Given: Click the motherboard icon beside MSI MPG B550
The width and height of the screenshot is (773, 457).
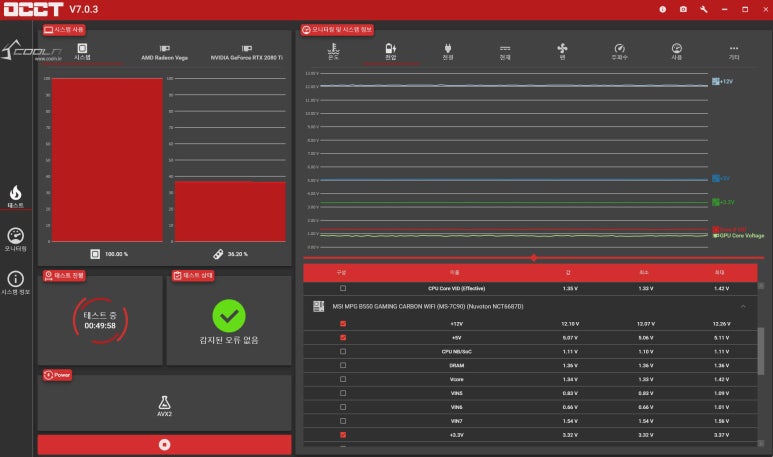Looking at the screenshot, I should (x=318, y=307).
